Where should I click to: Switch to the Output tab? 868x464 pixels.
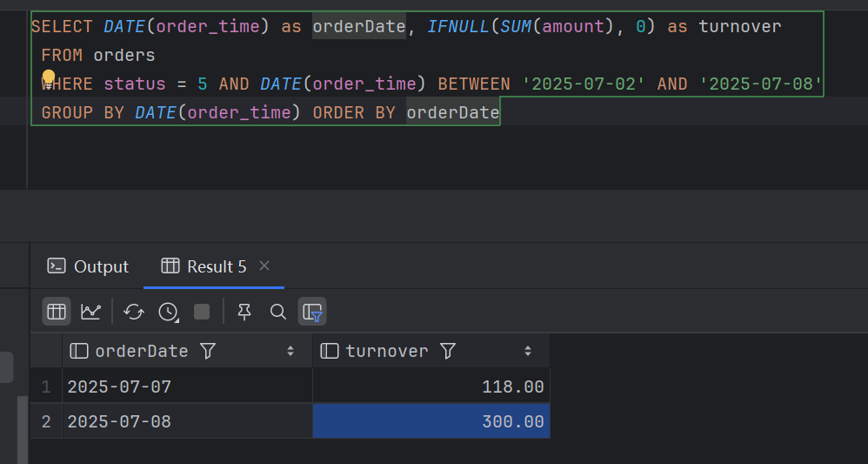[89, 266]
